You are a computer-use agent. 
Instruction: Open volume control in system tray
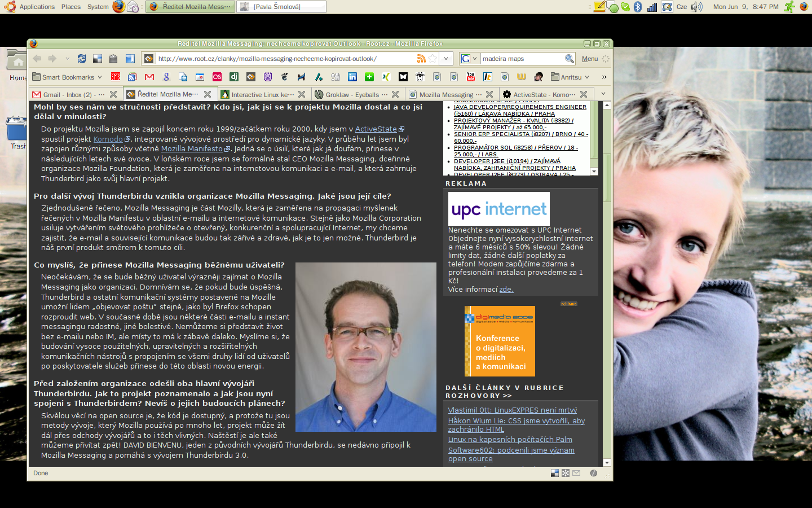(696, 7)
